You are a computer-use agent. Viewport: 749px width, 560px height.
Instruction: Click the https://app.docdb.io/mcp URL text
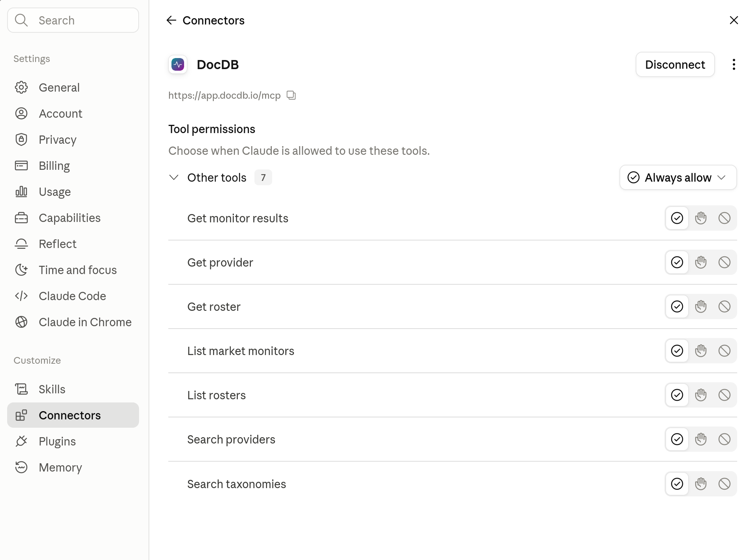[224, 95]
